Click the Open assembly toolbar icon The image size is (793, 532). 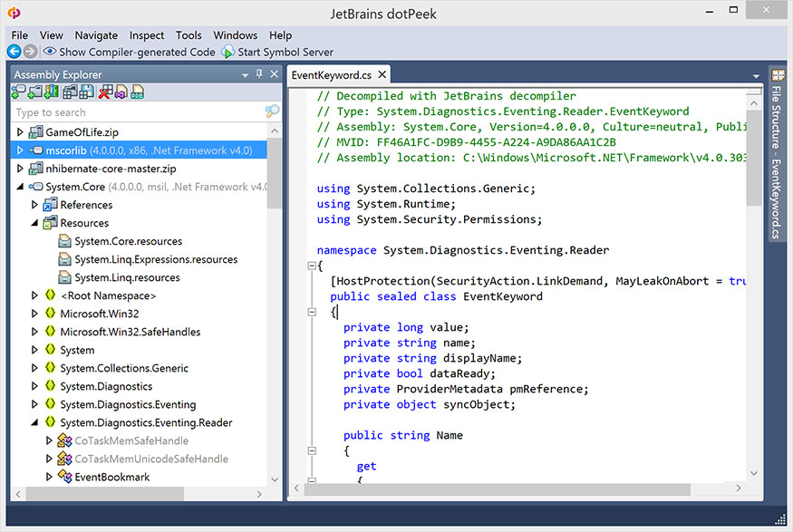[18, 92]
